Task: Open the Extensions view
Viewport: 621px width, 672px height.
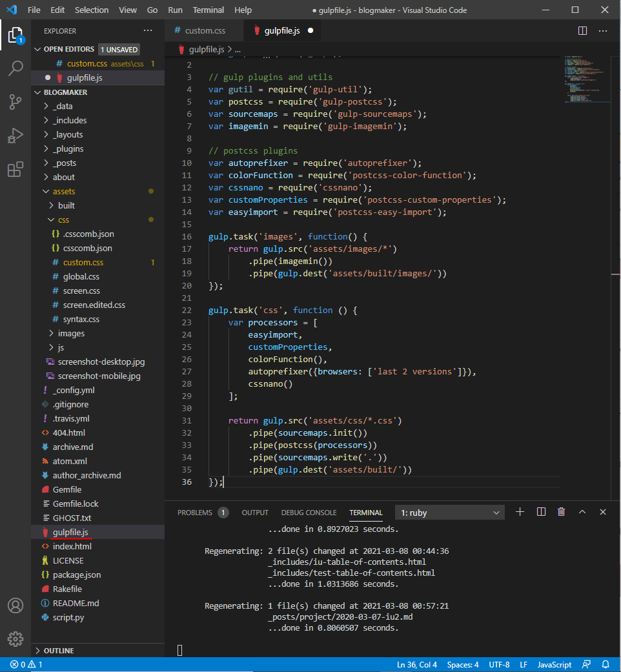Action: (x=15, y=169)
